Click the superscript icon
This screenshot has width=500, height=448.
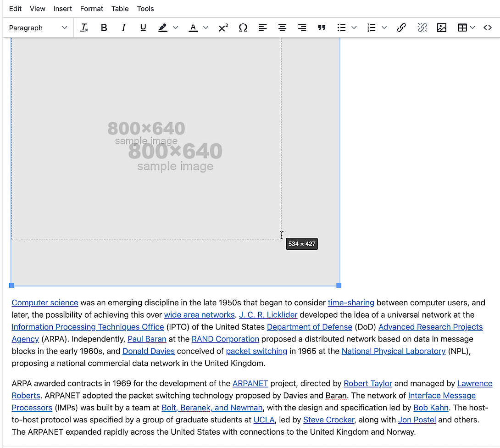tap(223, 28)
